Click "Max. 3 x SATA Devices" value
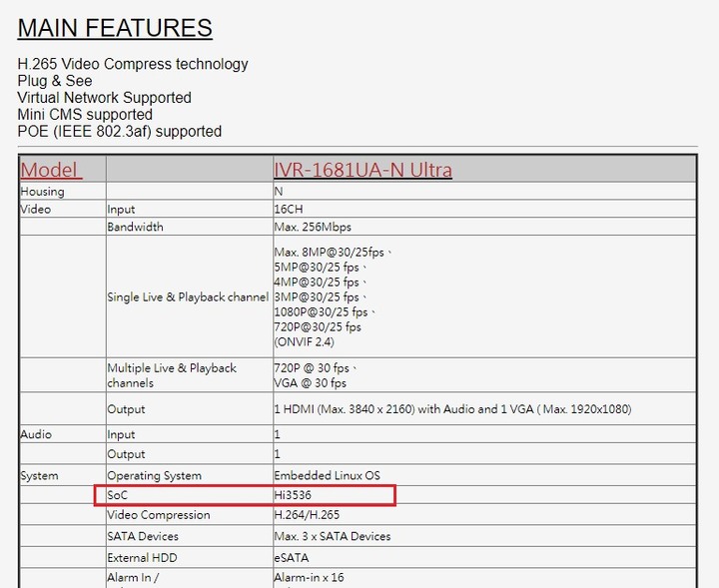Image resolution: width=719 pixels, height=588 pixels. click(x=333, y=537)
